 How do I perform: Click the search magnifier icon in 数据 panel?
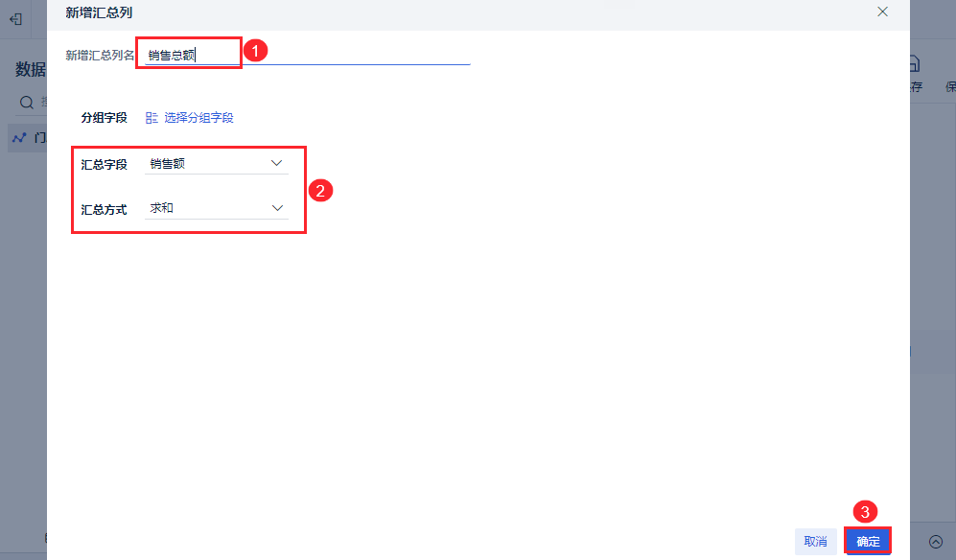(x=26, y=103)
